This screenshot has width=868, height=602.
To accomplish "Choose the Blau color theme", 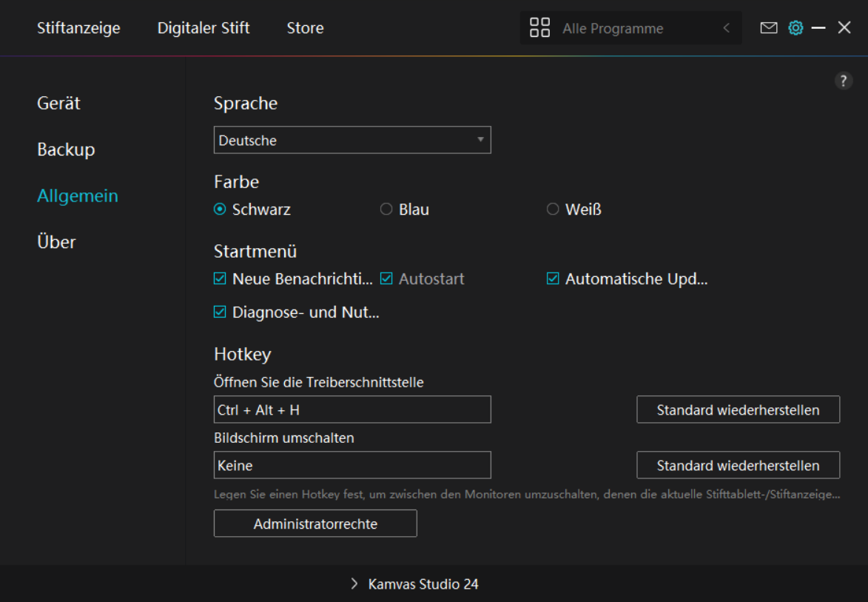I will click(x=386, y=210).
